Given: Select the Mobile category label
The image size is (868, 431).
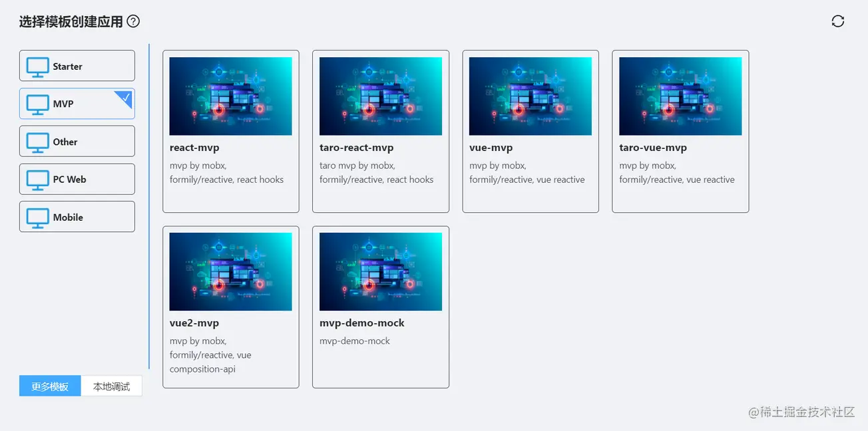Looking at the screenshot, I should coord(68,217).
